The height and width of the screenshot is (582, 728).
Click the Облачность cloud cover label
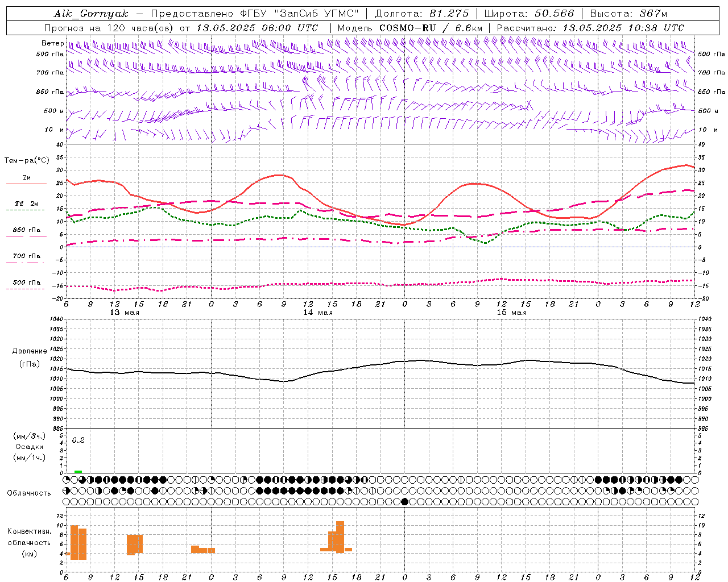click(29, 493)
